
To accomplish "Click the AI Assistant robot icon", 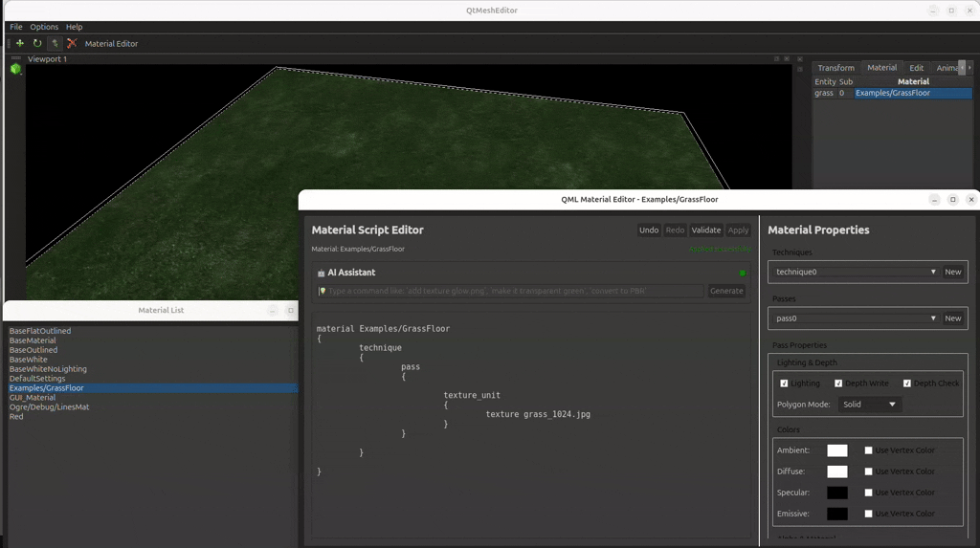I will pos(321,274).
